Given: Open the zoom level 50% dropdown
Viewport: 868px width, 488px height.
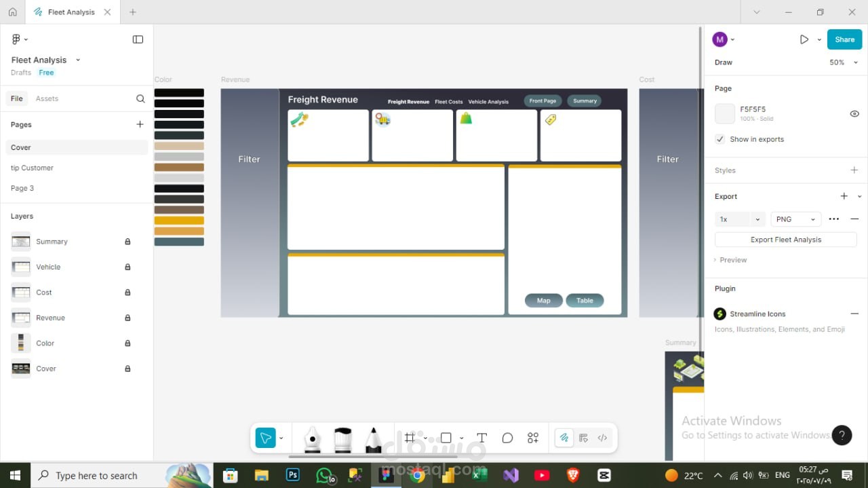Looking at the screenshot, I should pos(842,62).
